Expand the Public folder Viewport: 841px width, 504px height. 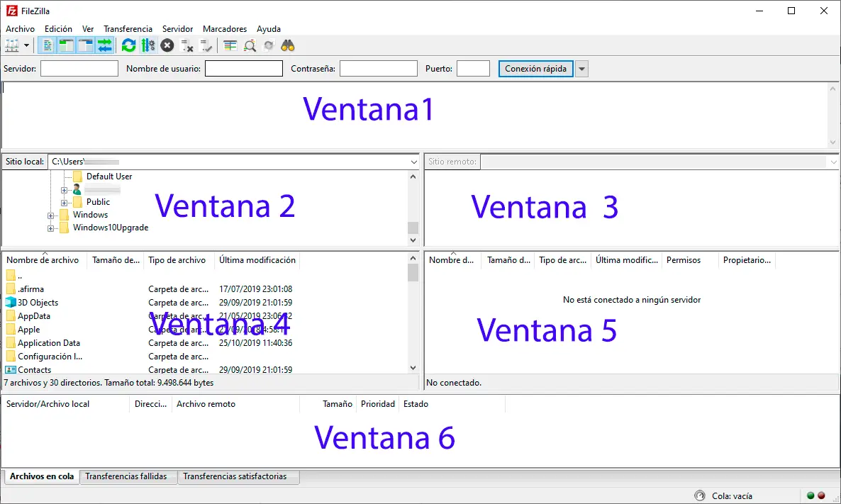coord(64,203)
